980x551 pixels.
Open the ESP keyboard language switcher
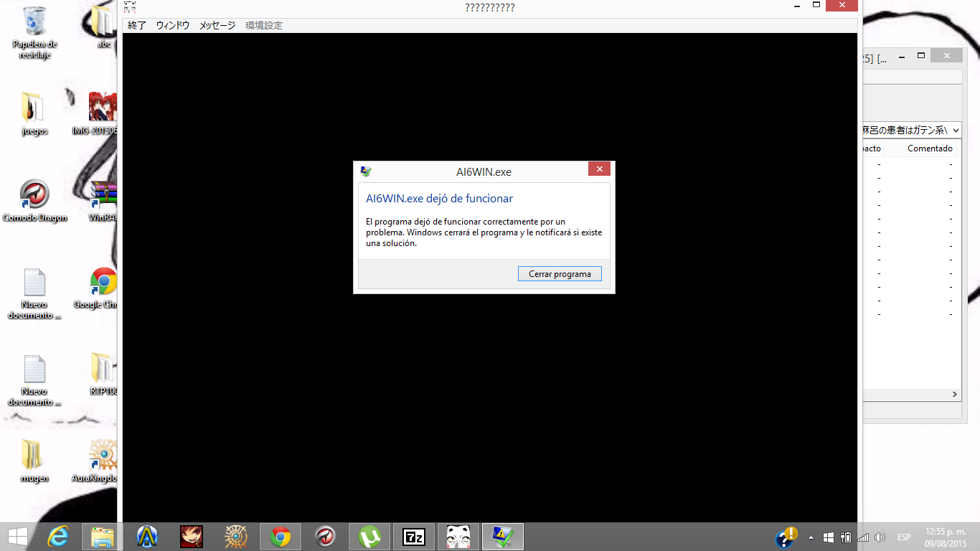pos(904,537)
